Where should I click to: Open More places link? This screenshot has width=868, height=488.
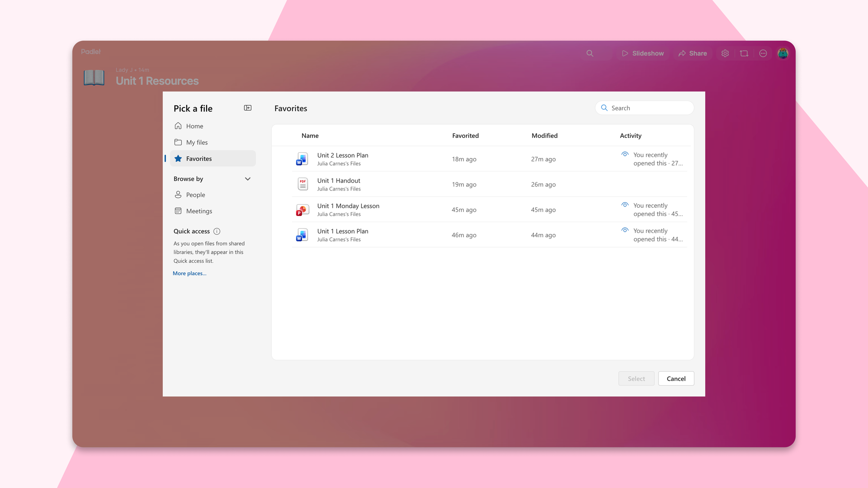pos(189,273)
